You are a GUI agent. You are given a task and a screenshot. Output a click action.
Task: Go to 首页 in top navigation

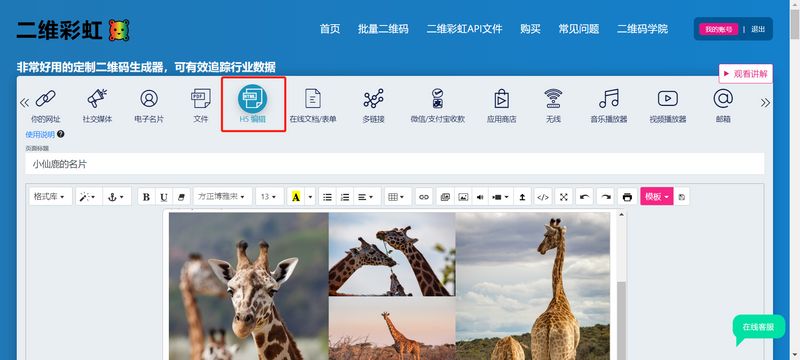point(330,29)
